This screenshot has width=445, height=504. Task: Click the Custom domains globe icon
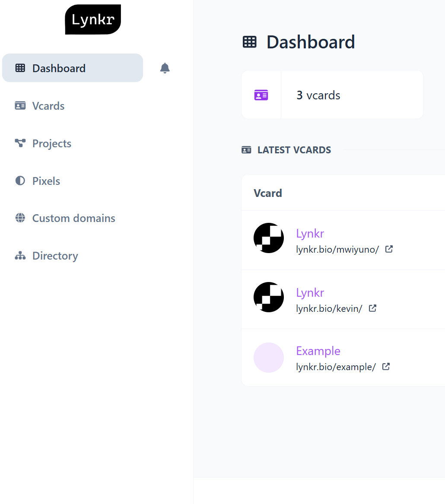tap(20, 218)
